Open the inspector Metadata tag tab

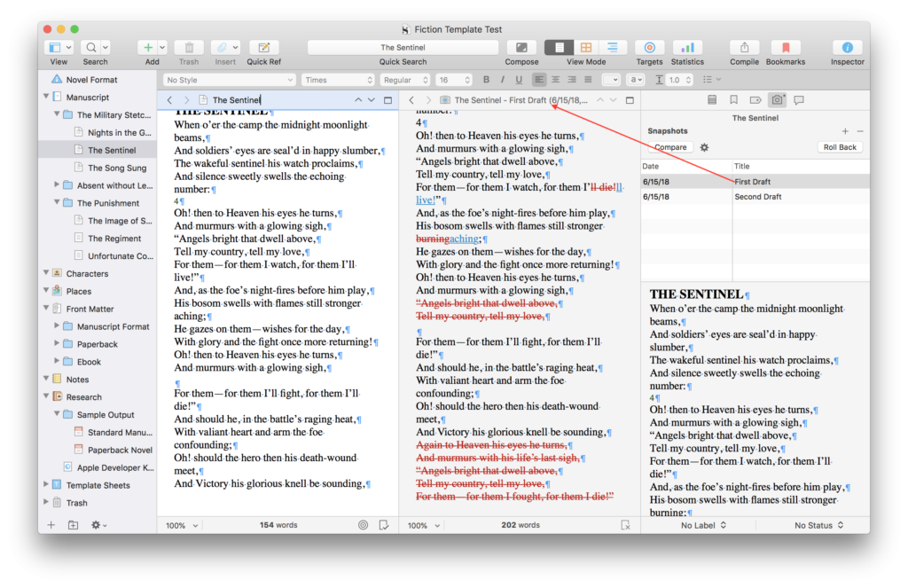tap(755, 100)
